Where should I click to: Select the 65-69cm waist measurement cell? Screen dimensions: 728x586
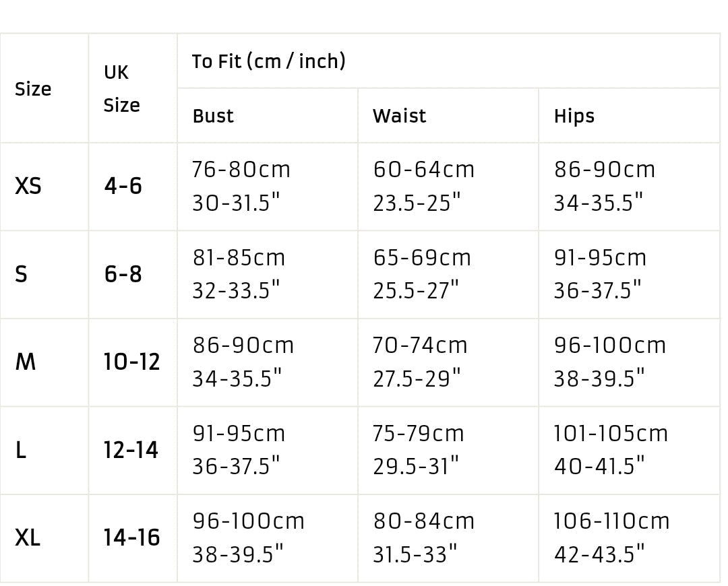click(x=422, y=274)
